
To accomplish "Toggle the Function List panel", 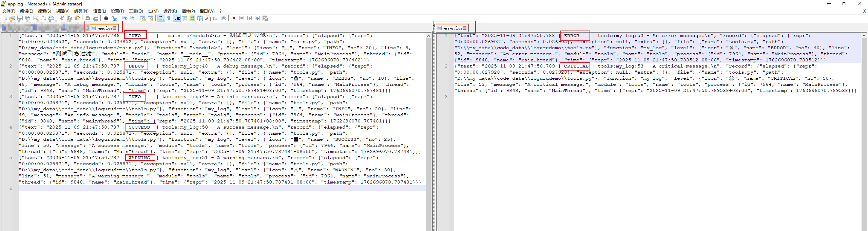I will [208, 18].
